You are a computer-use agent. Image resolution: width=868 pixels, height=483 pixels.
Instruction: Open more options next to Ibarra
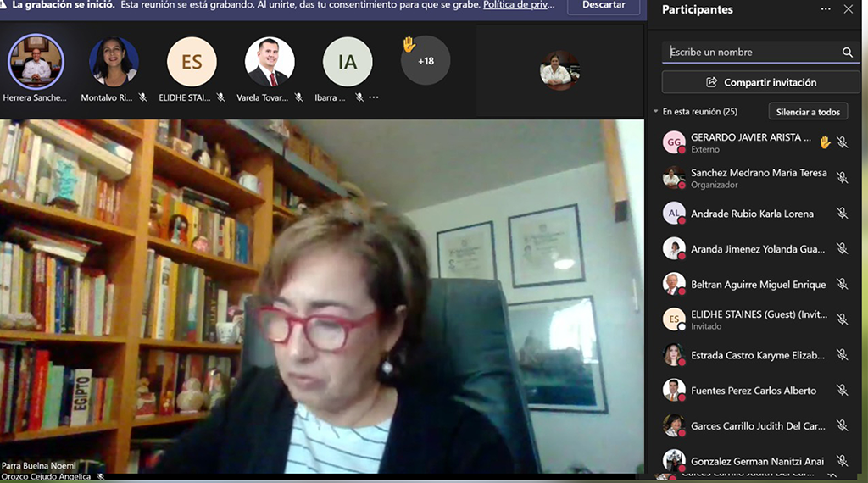(374, 97)
